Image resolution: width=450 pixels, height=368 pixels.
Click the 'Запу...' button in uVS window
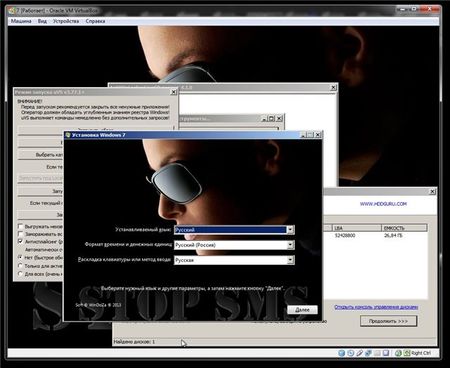coord(40,191)
